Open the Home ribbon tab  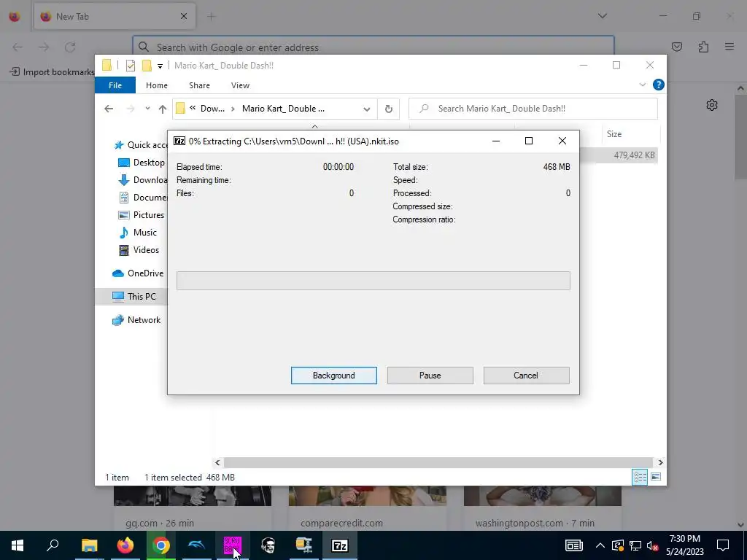pos(157,85)
